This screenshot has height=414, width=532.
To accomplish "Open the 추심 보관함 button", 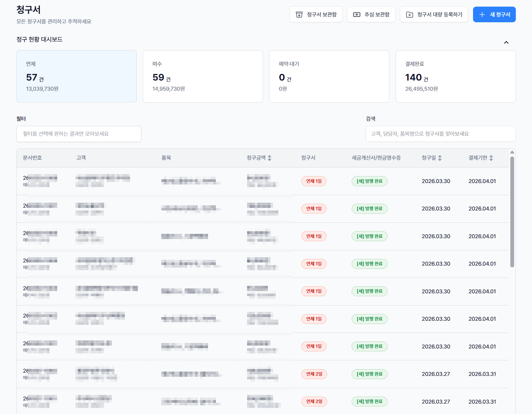I will (x=371, y=14).
